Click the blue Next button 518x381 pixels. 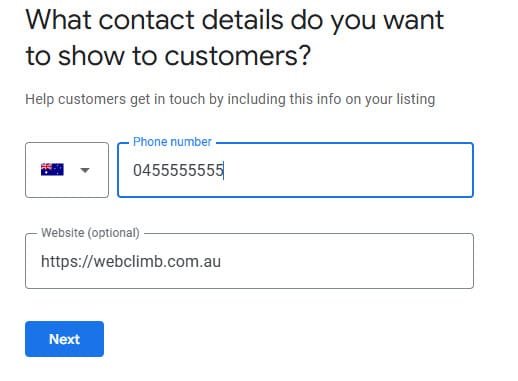tap(64, 339)
